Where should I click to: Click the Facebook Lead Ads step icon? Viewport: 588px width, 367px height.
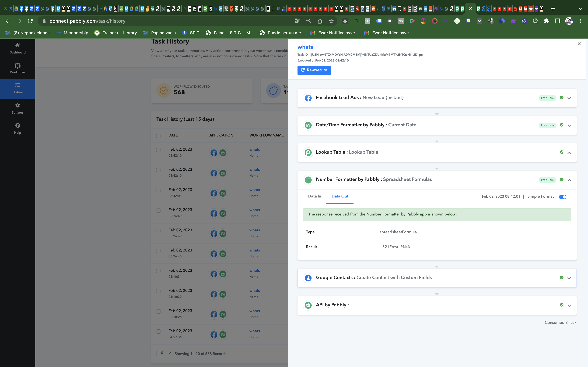[x=308, y=98]
